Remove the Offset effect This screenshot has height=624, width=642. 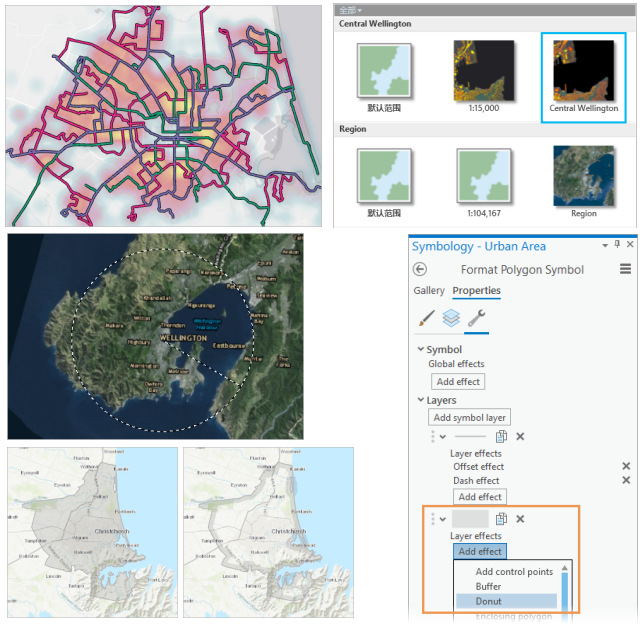pyautogui.click(x=626, y=466)
